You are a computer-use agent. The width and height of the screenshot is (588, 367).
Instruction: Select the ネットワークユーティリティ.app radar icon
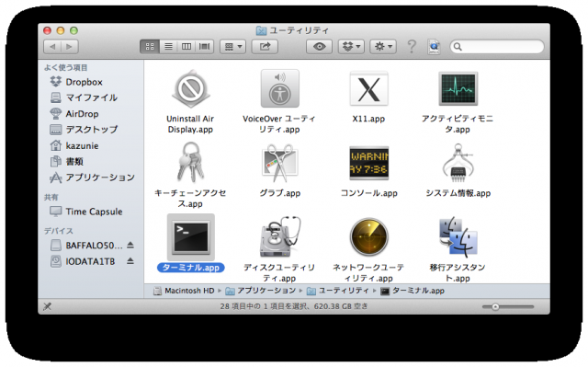(368, 236)
